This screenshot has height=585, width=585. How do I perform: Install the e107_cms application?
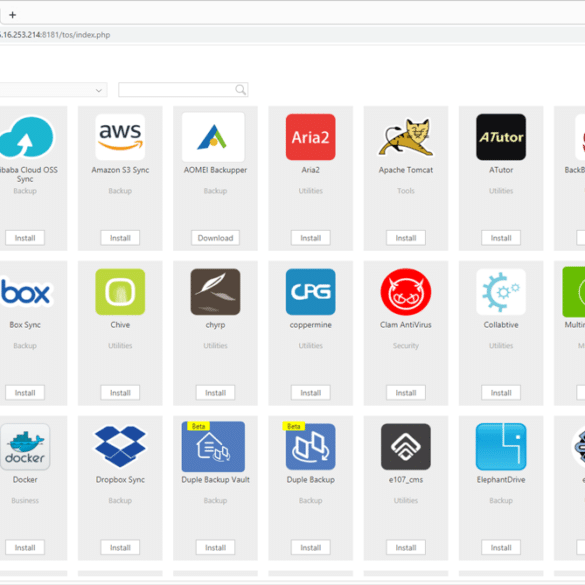406,548
